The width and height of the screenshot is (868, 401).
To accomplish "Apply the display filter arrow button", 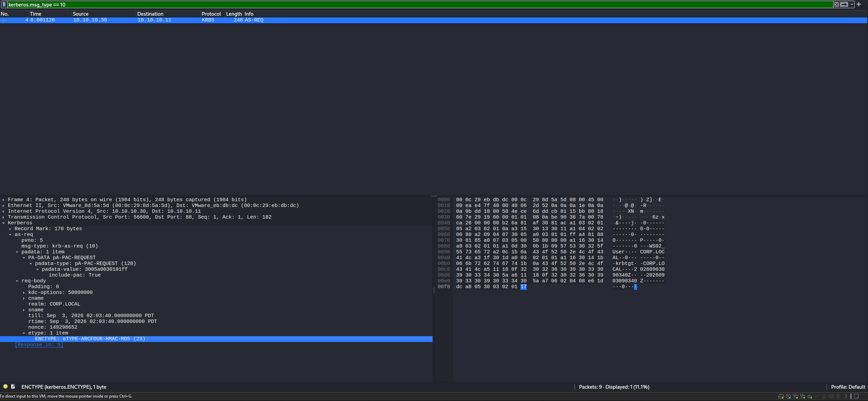I will point(844,4).
